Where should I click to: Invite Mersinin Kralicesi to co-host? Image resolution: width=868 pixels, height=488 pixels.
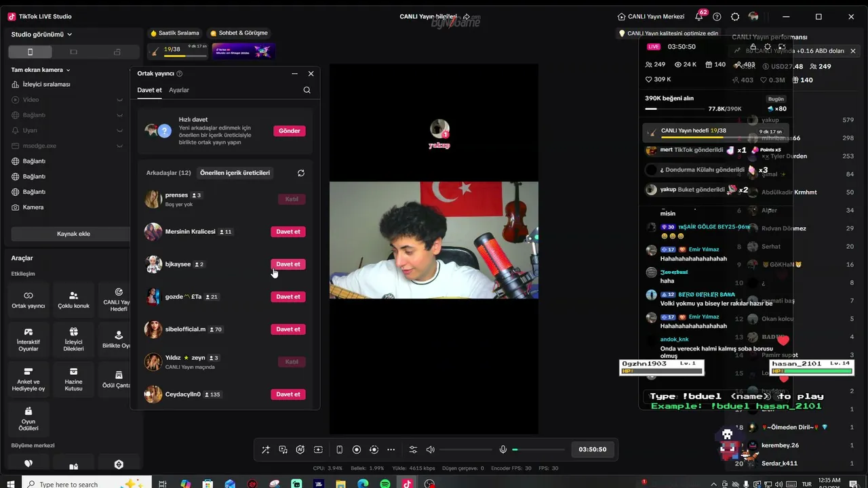pyautogui.click(x=288, y=232)
